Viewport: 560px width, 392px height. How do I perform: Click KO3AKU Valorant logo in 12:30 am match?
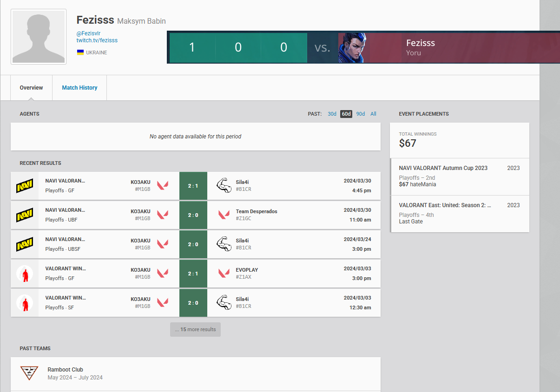point(163,303)
